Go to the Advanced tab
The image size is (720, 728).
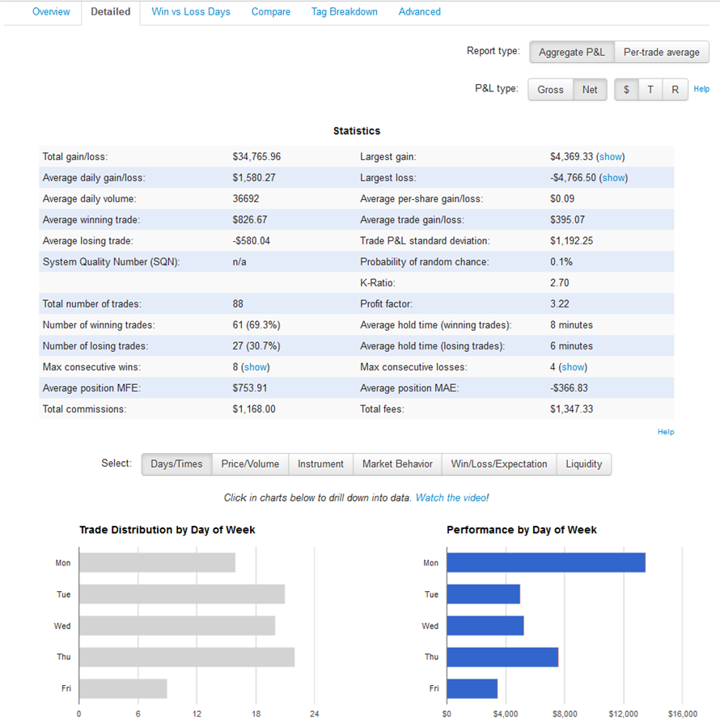click(419, 12)
